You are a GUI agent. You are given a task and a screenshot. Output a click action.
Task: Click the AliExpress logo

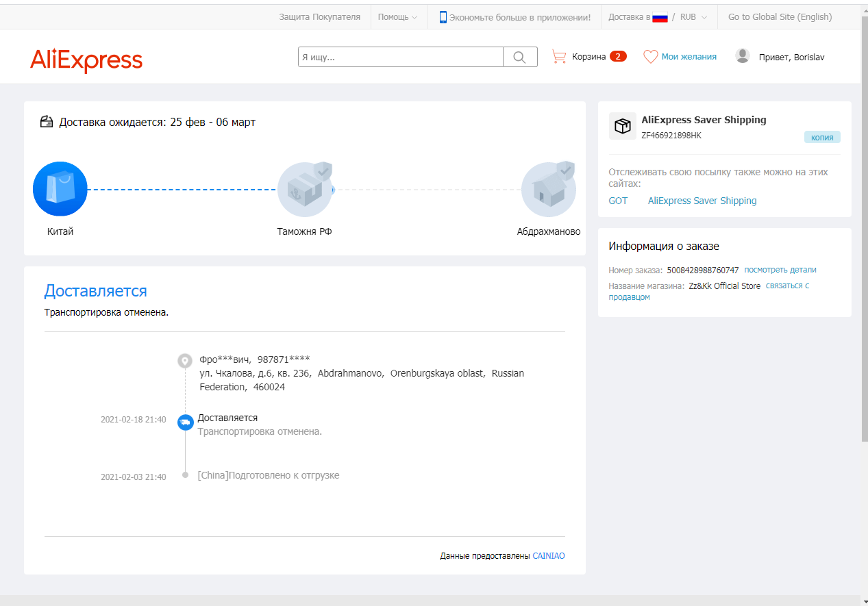[86, 60]
